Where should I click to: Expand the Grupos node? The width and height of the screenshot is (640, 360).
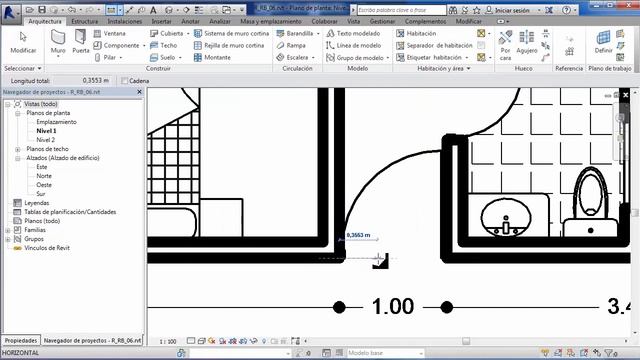point(8,239)
